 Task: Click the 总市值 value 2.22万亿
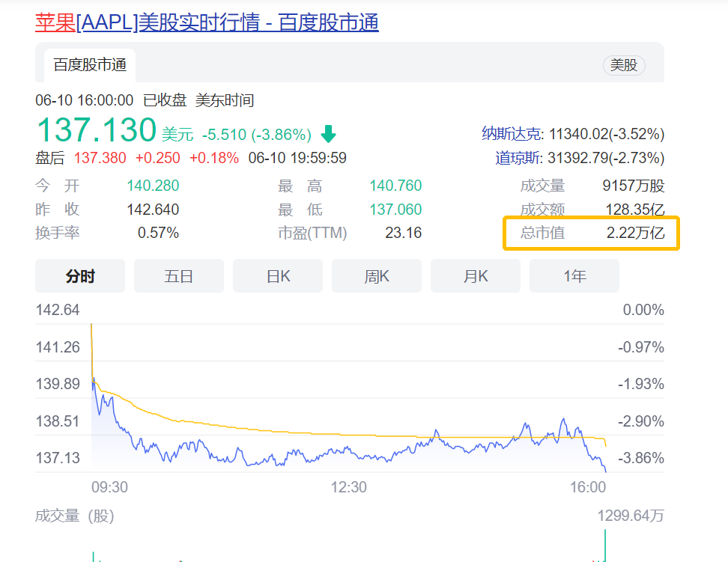[636, 233]
